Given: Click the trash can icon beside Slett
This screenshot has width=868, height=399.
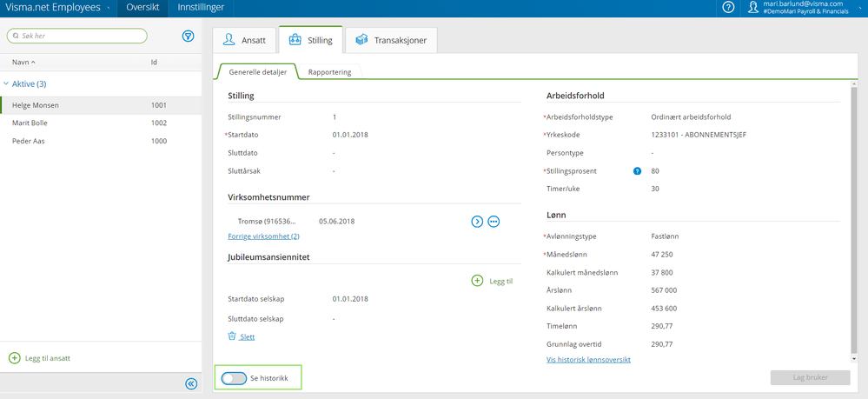Looking at the screenshot, I should point(232,336).
